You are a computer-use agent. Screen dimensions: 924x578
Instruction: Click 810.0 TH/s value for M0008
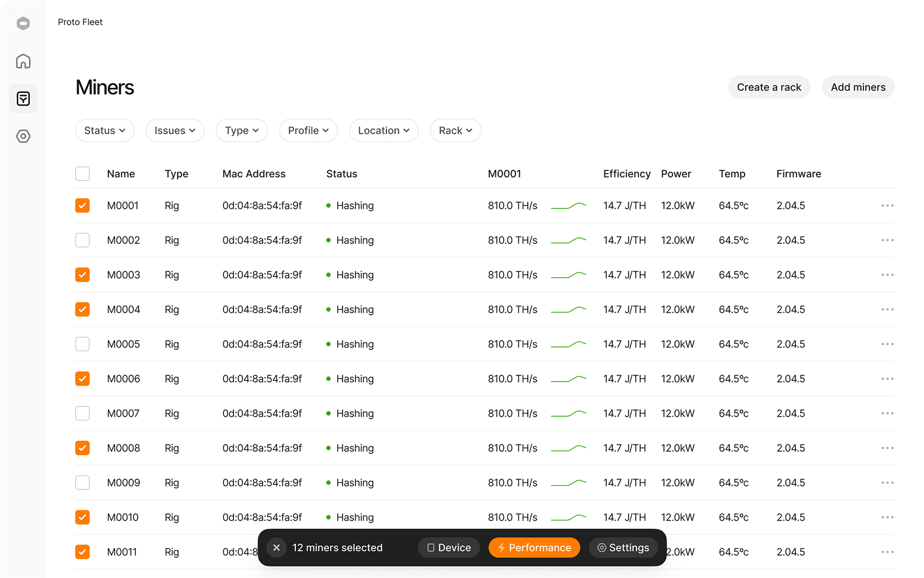[513, 448]
